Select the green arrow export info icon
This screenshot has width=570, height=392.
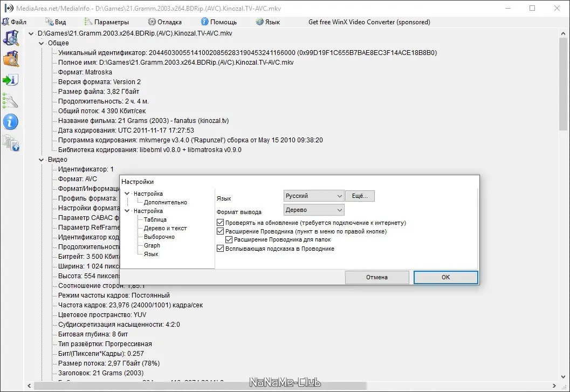pos(11,80)
